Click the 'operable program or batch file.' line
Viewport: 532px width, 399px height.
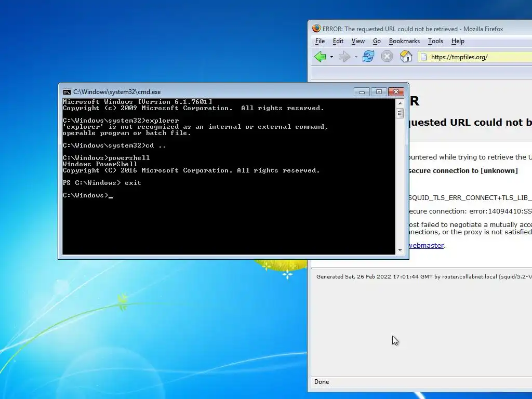pos(127,133)
